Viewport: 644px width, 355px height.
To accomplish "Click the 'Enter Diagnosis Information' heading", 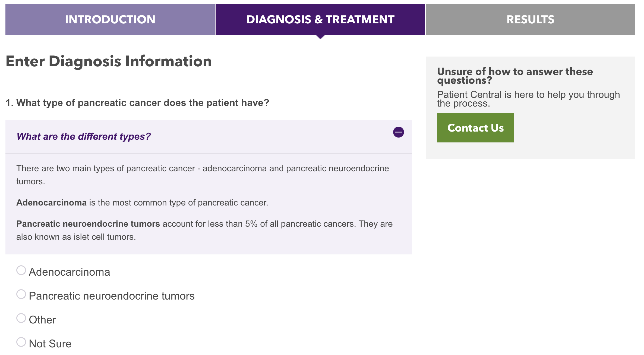I will pyautogui.click(x=109, y=61).
